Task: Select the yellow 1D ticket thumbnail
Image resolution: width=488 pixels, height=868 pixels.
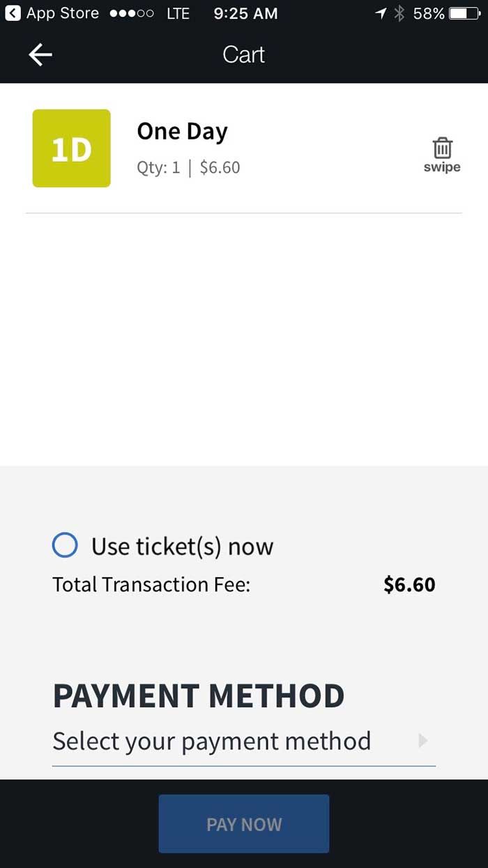Action: pyautogui.click(x=71, y=149)
